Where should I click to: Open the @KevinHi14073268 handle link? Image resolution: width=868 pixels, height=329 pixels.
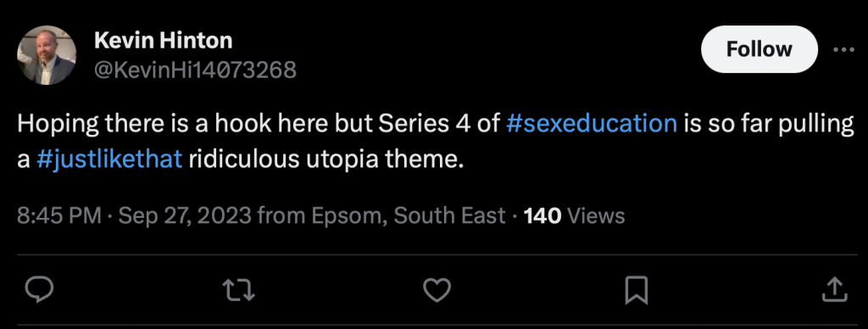[196, 70]
